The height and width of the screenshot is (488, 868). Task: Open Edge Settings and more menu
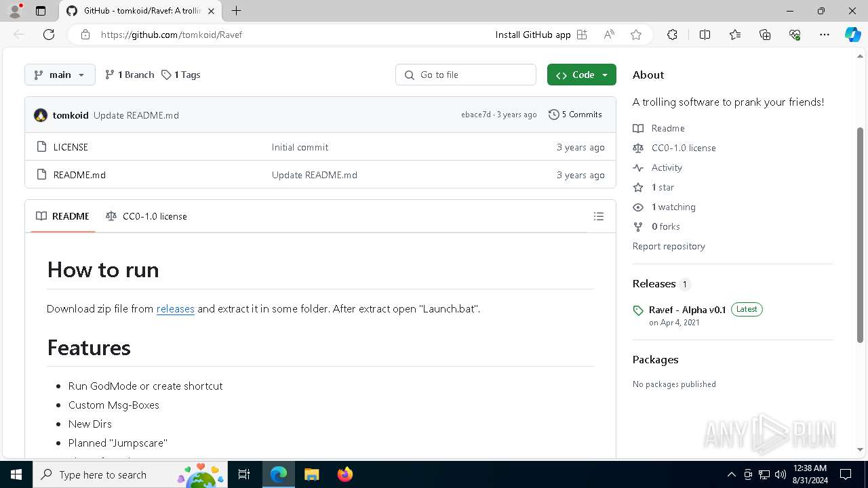(825, 35)
